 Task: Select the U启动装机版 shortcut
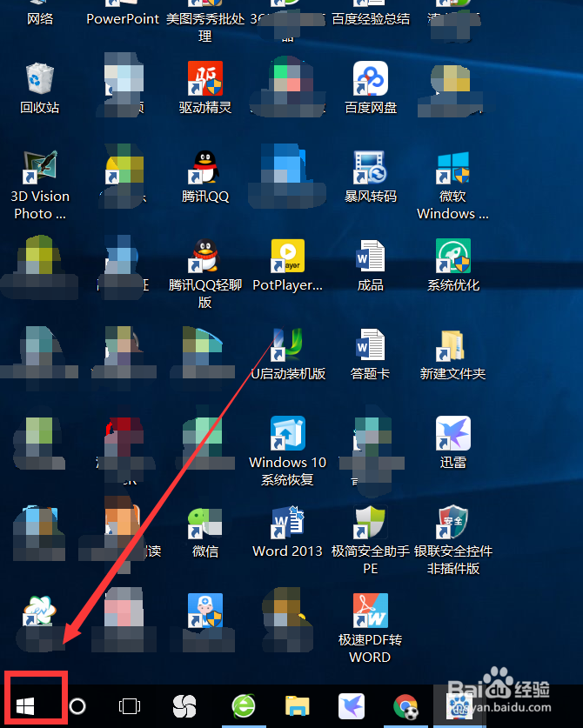tap(287, 344)
